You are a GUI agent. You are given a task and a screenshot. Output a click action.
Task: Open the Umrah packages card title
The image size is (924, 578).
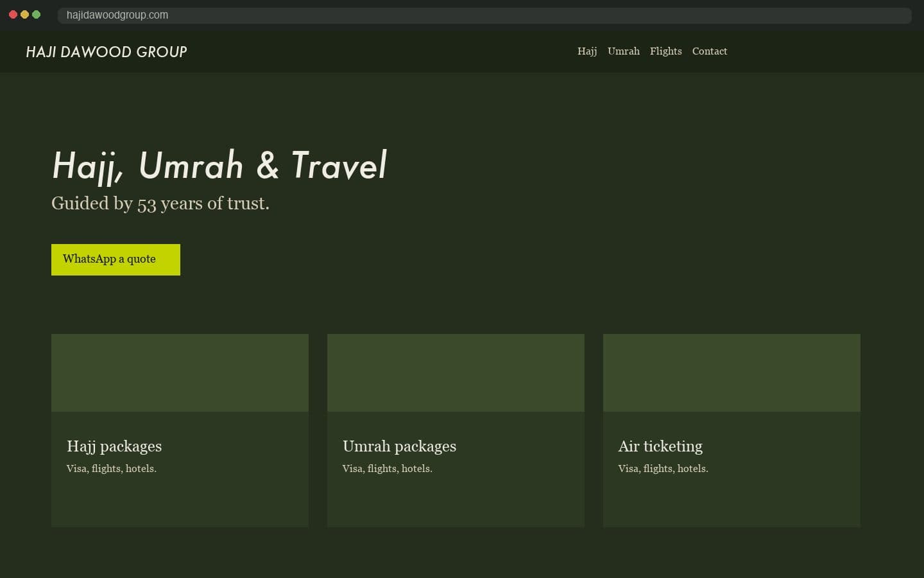[x=399, y=446]
